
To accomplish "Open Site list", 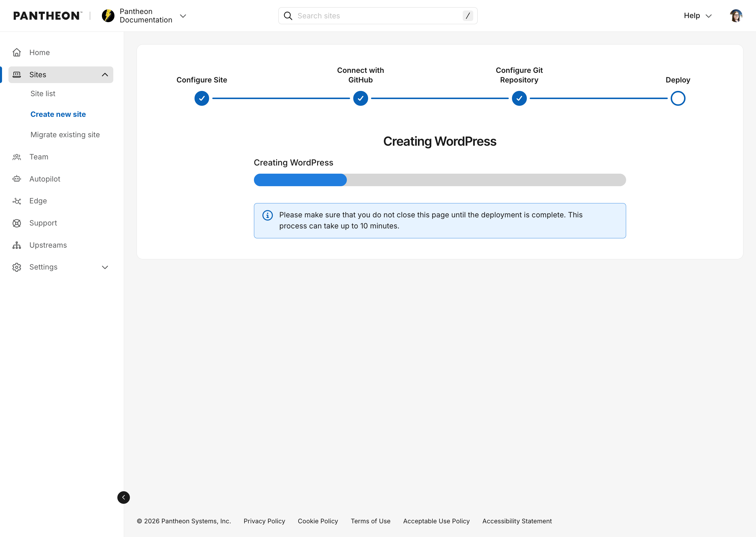I will (x=43, y=94).
